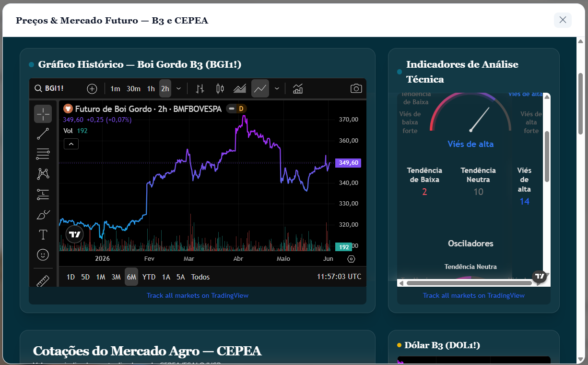Set range to 3M
The width and height of the screenshot is (588, 365).
pos(116,277)
